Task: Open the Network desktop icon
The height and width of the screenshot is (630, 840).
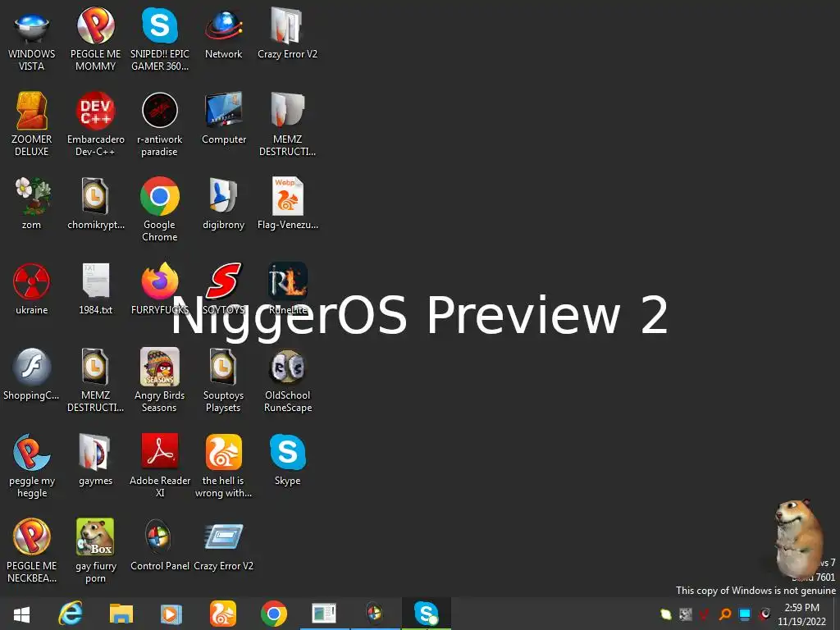Action: [x=223, y=33]
